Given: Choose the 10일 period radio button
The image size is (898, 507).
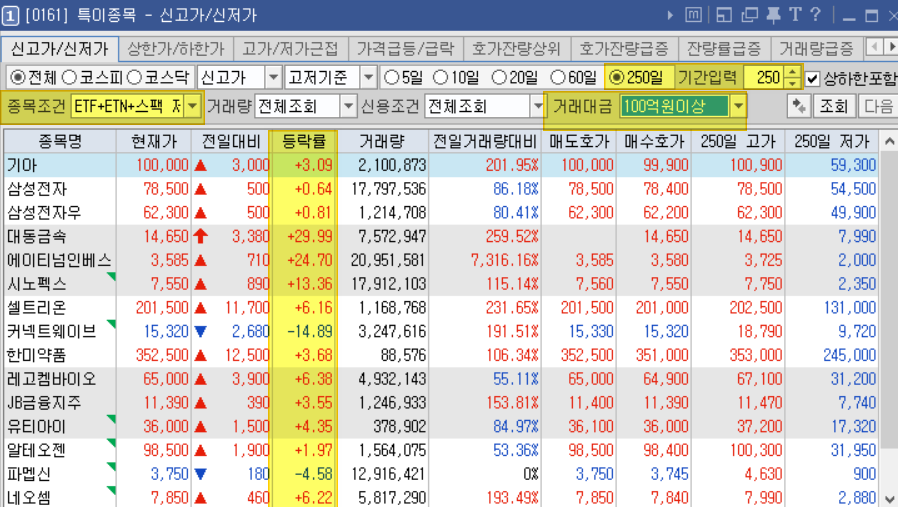Looking at the screenshot, I should tap(440, 77).
